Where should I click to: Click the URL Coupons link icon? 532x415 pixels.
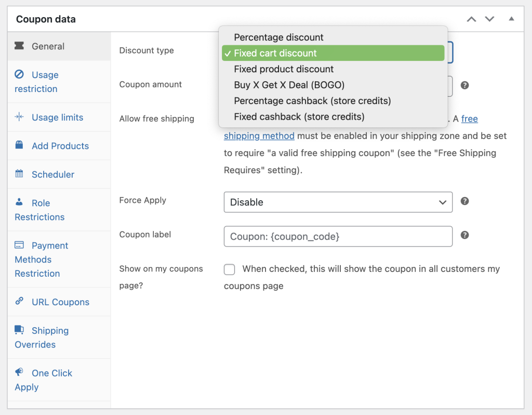19,301
